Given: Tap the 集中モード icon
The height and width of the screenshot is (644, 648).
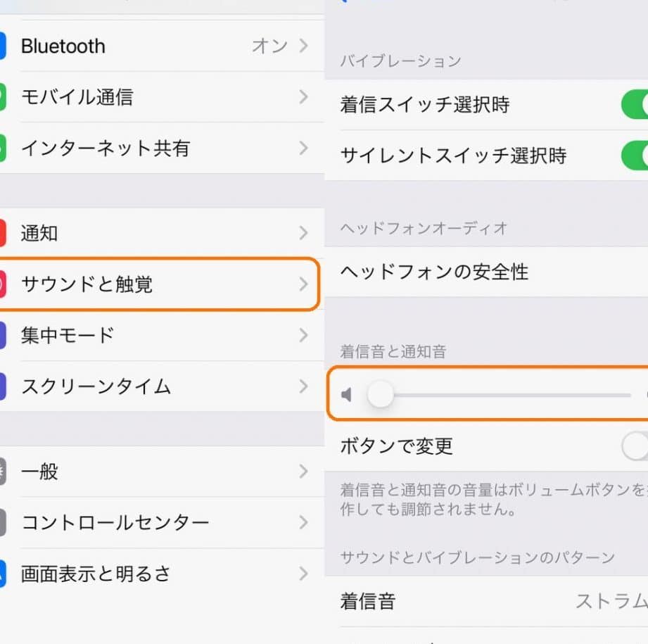Looking at the screenshot, I should [x=3, y=335].
